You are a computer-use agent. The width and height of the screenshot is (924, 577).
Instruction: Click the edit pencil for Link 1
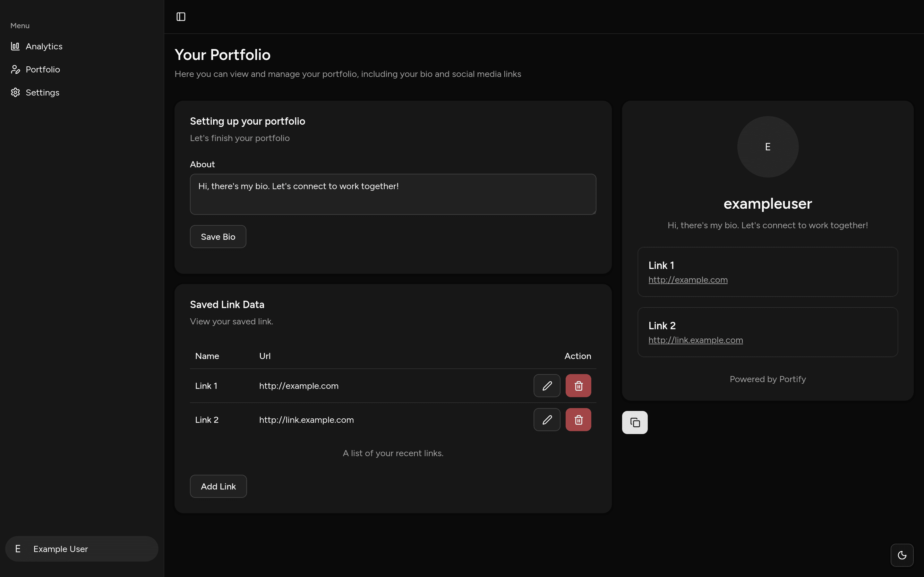tap(547, 386)
